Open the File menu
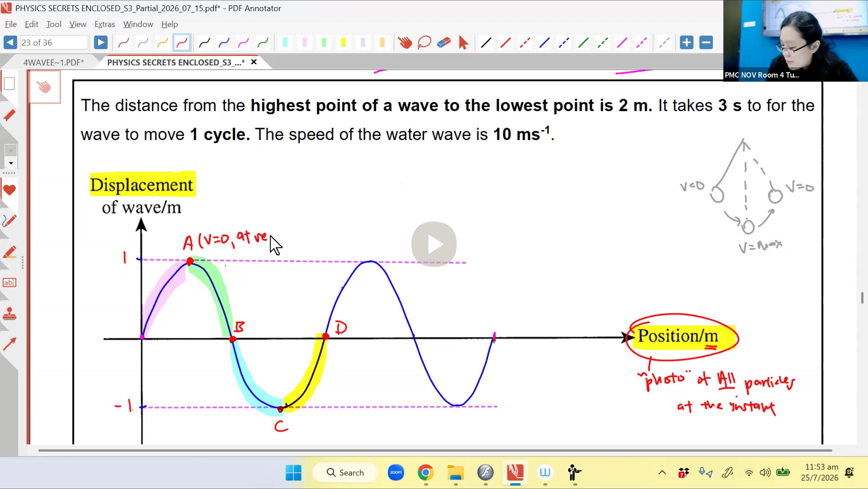 [x=11, y=24]
